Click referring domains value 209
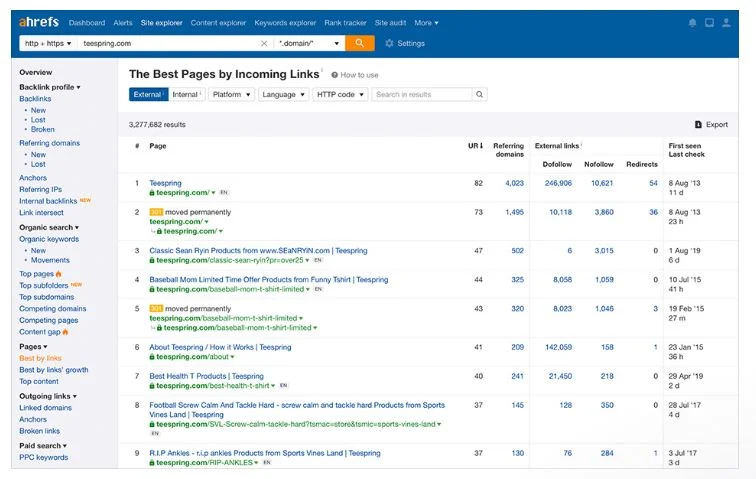This screenshot has height=479, width=756. 518,347
